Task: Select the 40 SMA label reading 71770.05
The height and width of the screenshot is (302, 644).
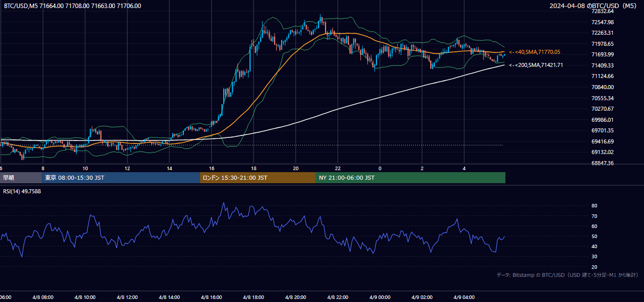Action: click(535, 52)
